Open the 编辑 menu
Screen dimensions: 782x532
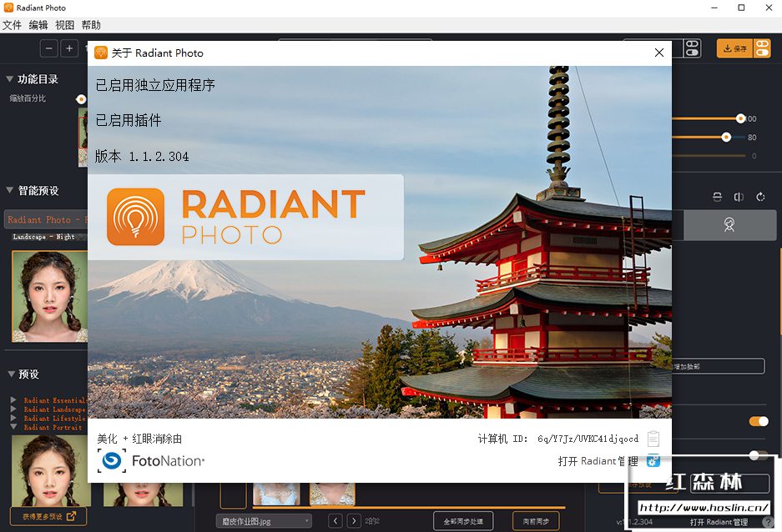tap(38, 25)
